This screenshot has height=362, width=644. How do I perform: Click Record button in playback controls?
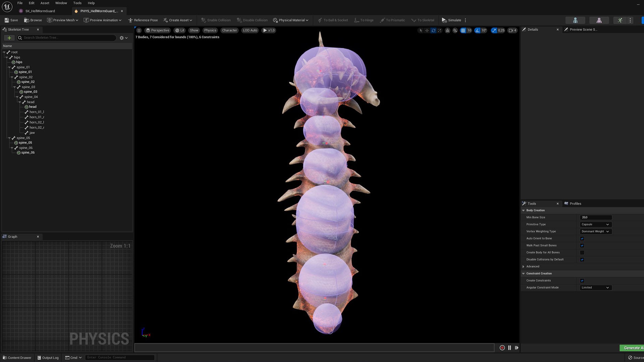502,348
